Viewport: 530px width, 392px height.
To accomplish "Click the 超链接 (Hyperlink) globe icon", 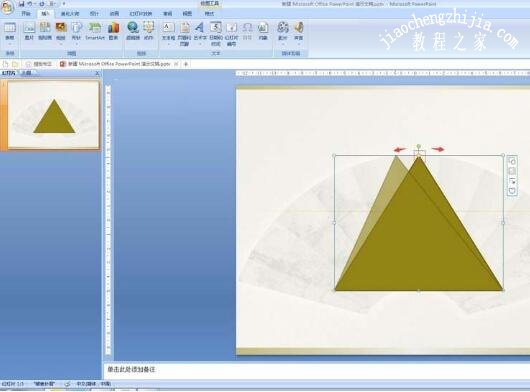I will pyautogui.click(x=133, y=28).
